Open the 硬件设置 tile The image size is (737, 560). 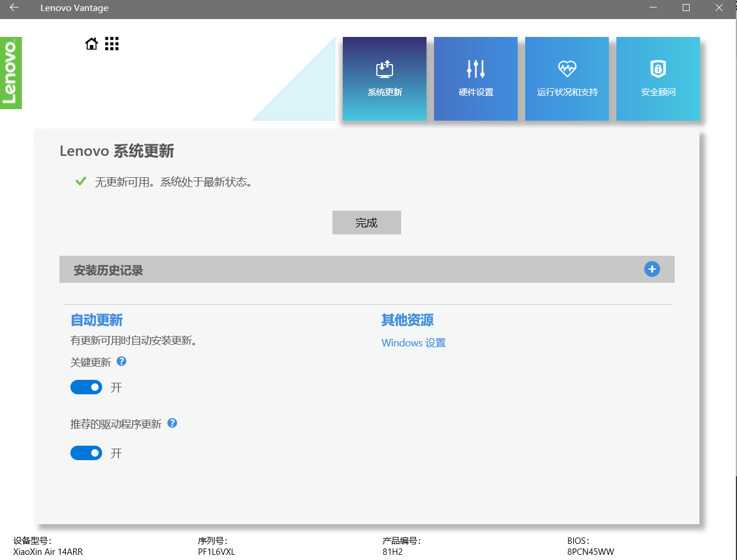tap(476, 79)
